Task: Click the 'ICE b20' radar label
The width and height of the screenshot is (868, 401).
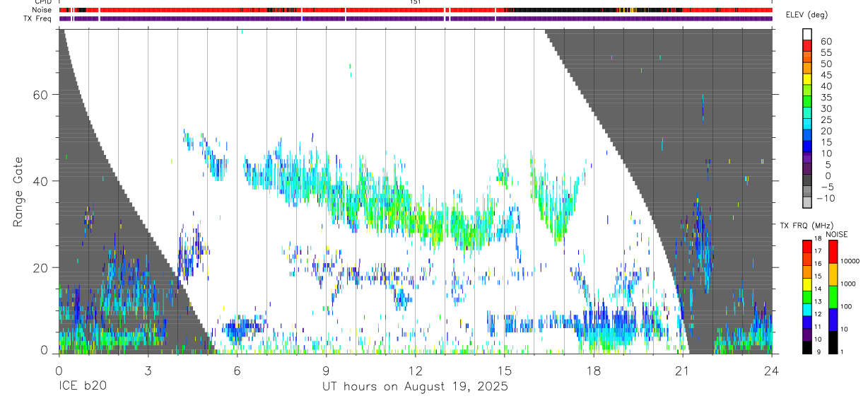Action: (82, 387)
